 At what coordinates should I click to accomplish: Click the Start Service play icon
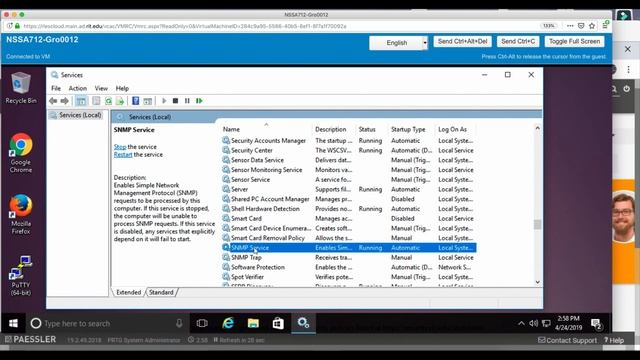click(x=164, y=101)
